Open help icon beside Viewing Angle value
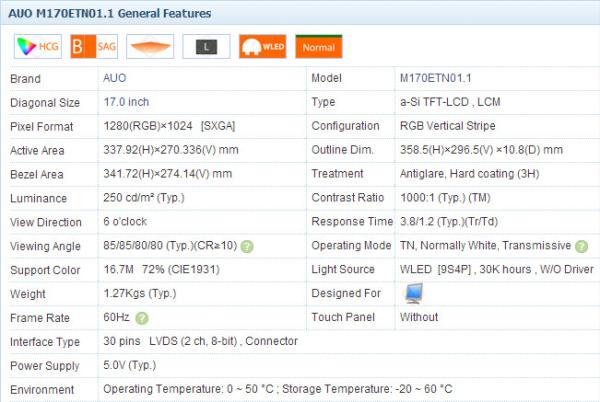 pos(247,246)
